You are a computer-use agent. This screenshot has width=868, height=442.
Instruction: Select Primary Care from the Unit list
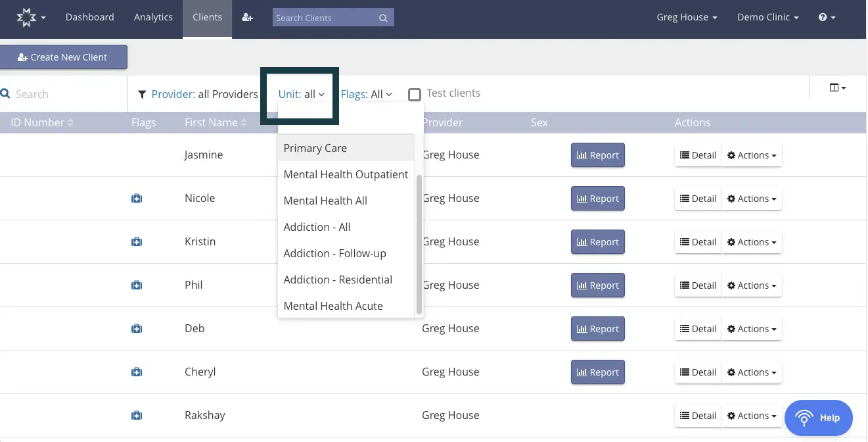(x=315, y=148)
